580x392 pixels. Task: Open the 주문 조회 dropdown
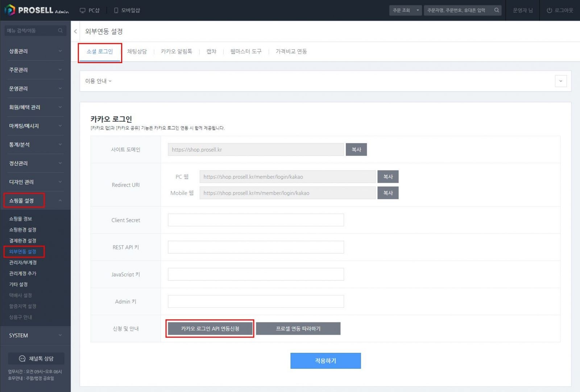406,10
